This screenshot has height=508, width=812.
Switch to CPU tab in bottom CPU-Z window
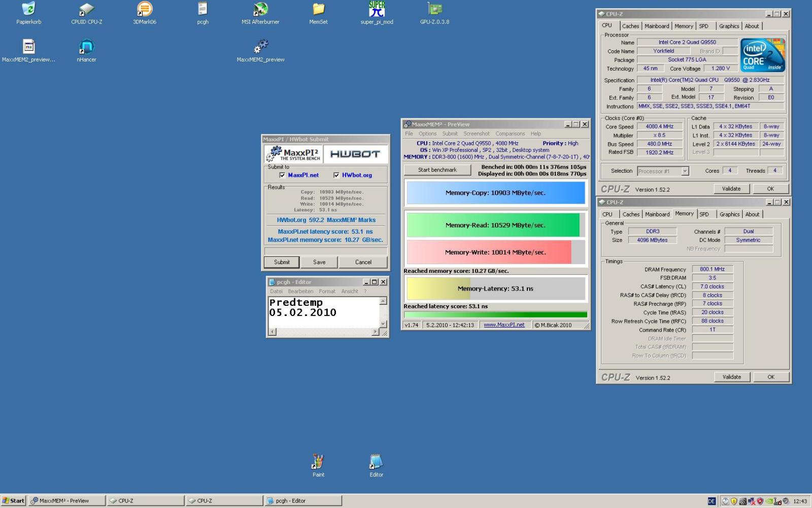pos(607,214)
